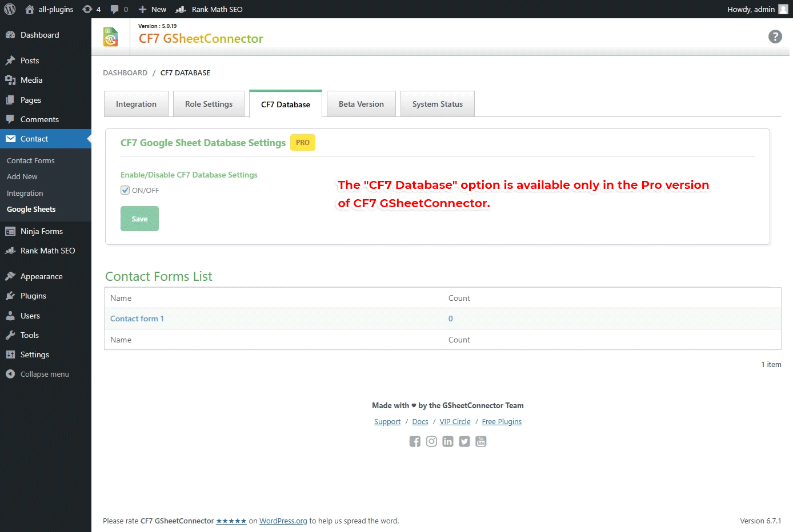Open the Support footer link

point(387,421)
